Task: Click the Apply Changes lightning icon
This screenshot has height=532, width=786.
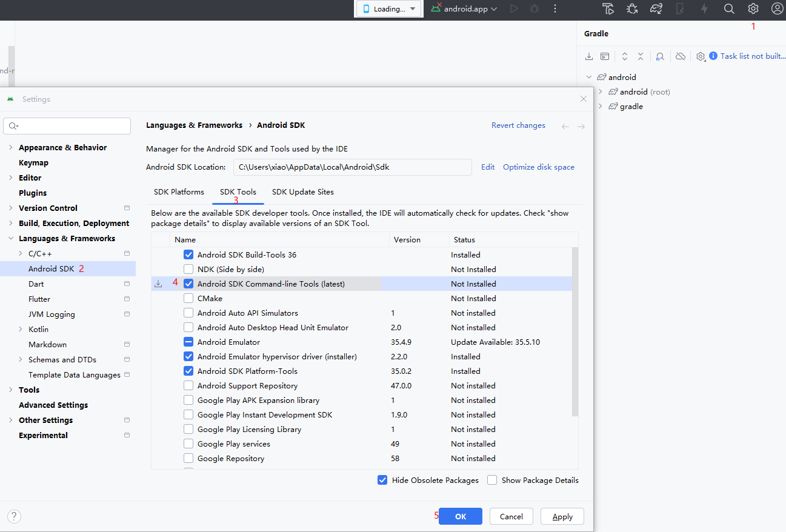Action: [704, 8]
